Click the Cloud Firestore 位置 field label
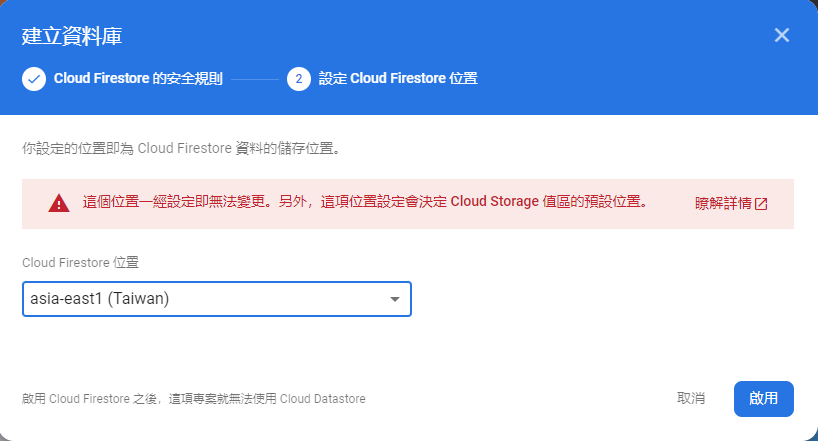Image resolution: width=818 pixels, height=441 pixels. (x=80, y=262)
